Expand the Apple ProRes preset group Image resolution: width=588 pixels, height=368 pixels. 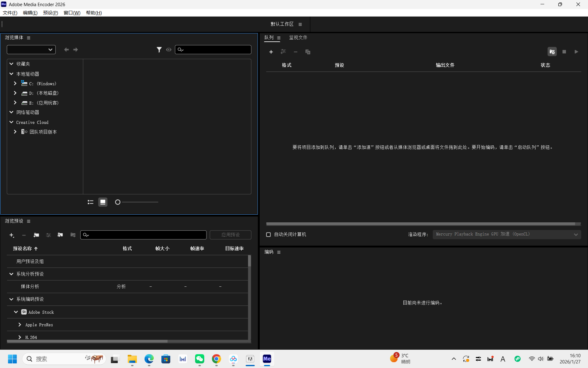click(20, 325)
